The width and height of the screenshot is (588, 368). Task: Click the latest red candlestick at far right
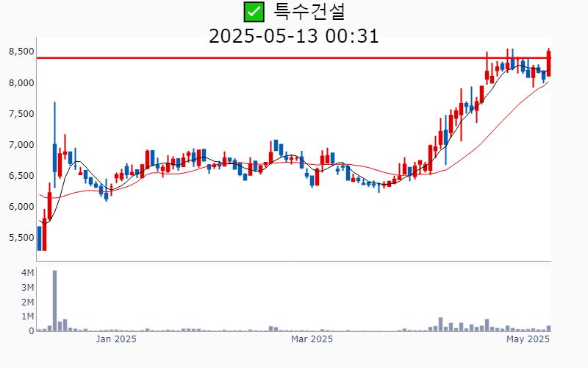(548, 63)
